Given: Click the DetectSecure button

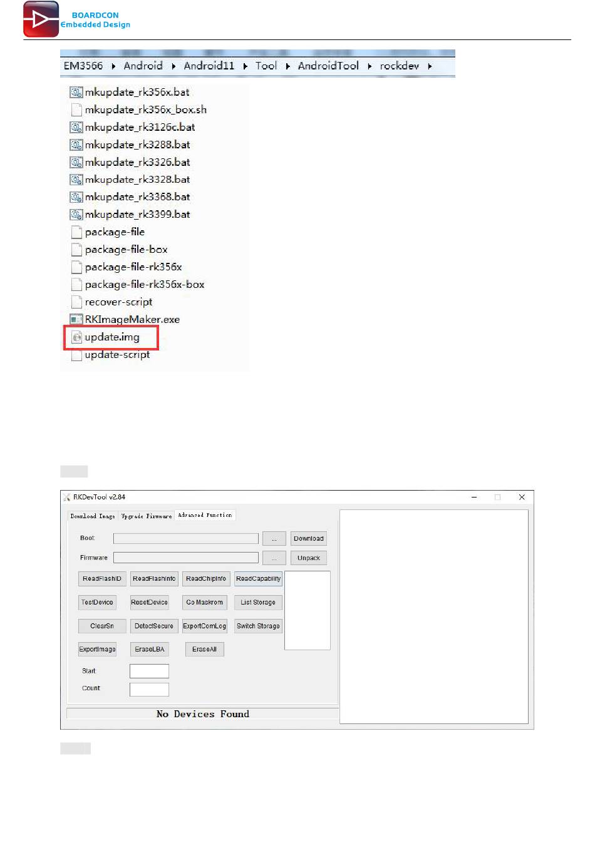Looking at the screenshot, I should (154, 626).
